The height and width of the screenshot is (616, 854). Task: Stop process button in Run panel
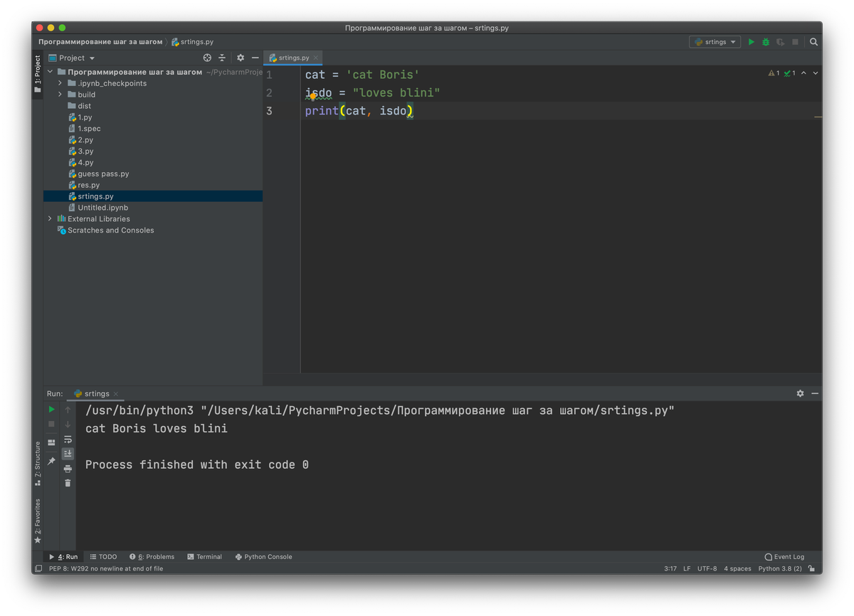click(51, 424)
